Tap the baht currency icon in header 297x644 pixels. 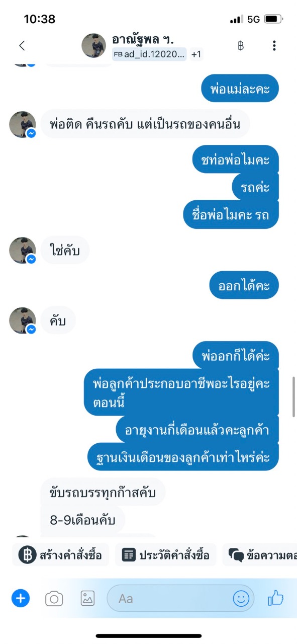pyautogui.click(x=241, y=46)
